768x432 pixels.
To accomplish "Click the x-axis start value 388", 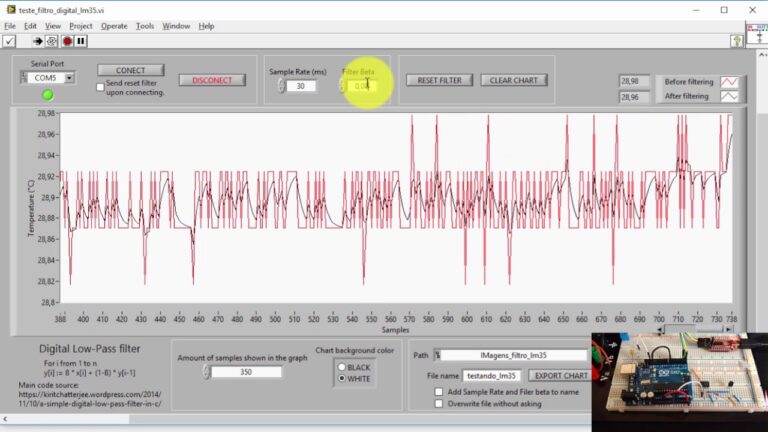I will click(60, 319).
